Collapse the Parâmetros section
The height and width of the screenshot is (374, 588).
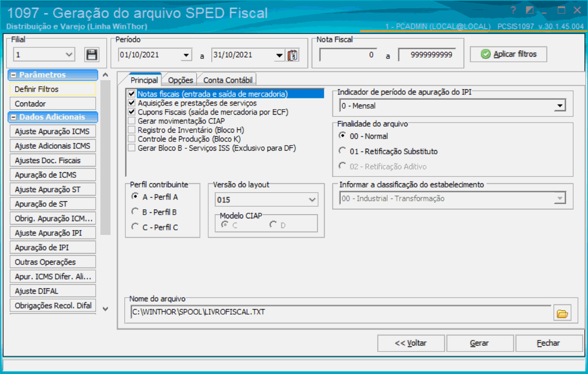click(14, 75)
